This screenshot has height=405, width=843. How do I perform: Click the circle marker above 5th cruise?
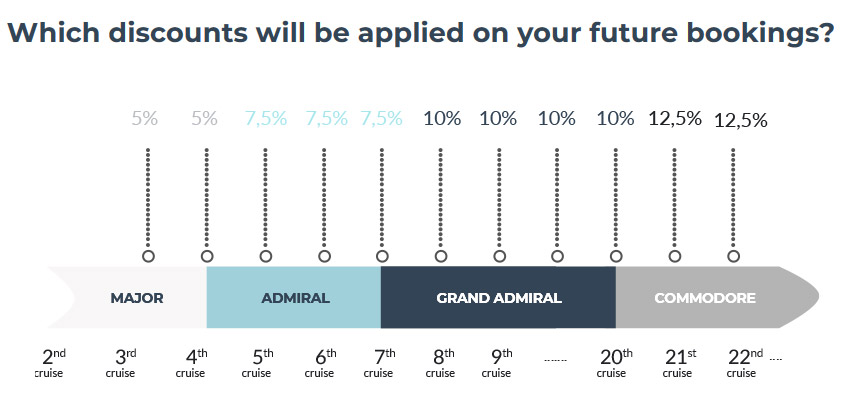(265, 256)
